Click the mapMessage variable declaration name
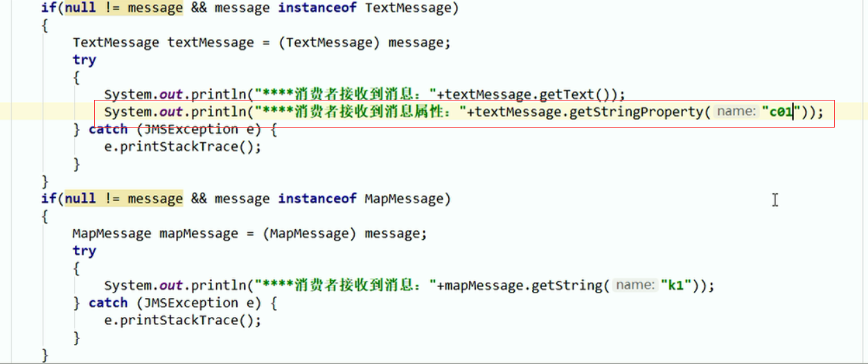 (x=199, y=234)
